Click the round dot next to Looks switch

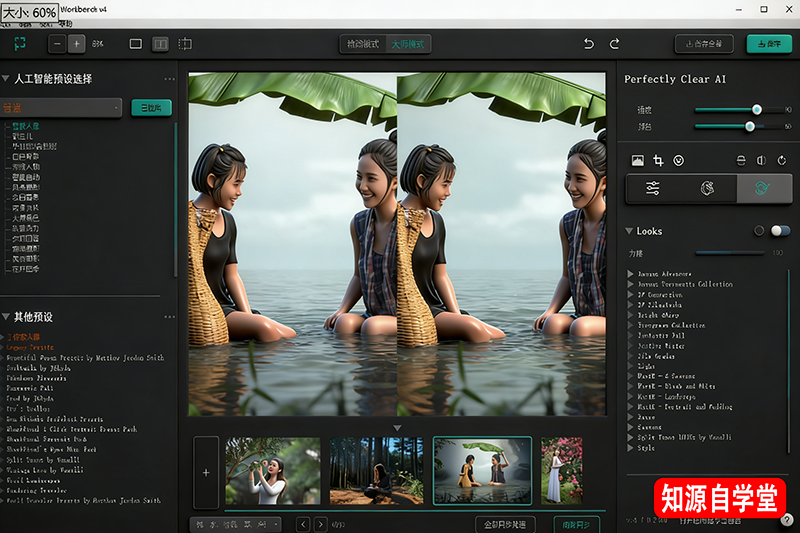759,231
